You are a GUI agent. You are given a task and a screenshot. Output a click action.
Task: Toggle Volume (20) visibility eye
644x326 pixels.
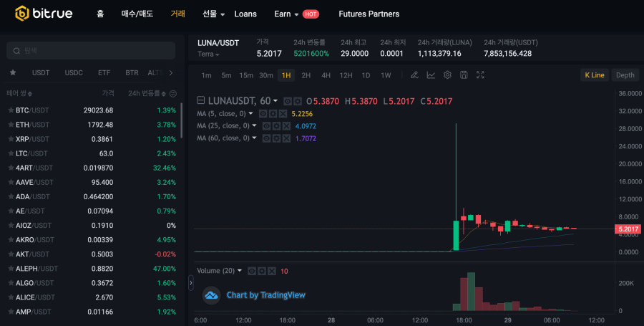click(x=252, y=272)
